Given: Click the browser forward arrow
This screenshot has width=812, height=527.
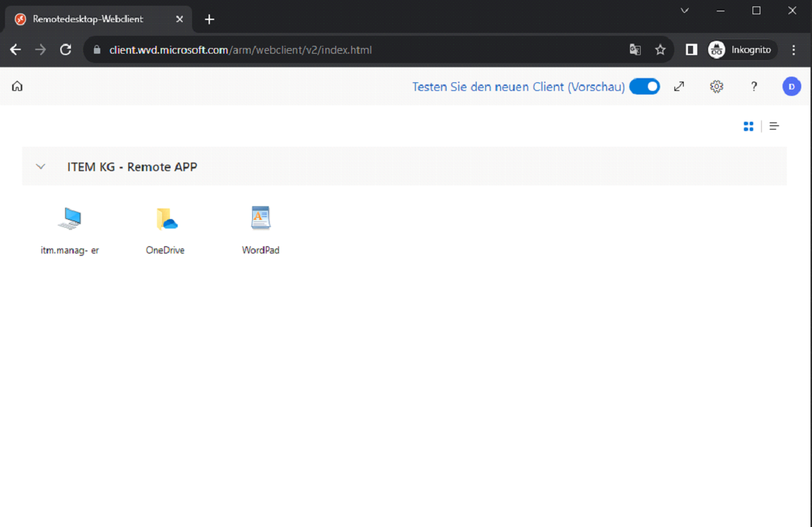Looking at the screenshot, I should click(40, 49).
